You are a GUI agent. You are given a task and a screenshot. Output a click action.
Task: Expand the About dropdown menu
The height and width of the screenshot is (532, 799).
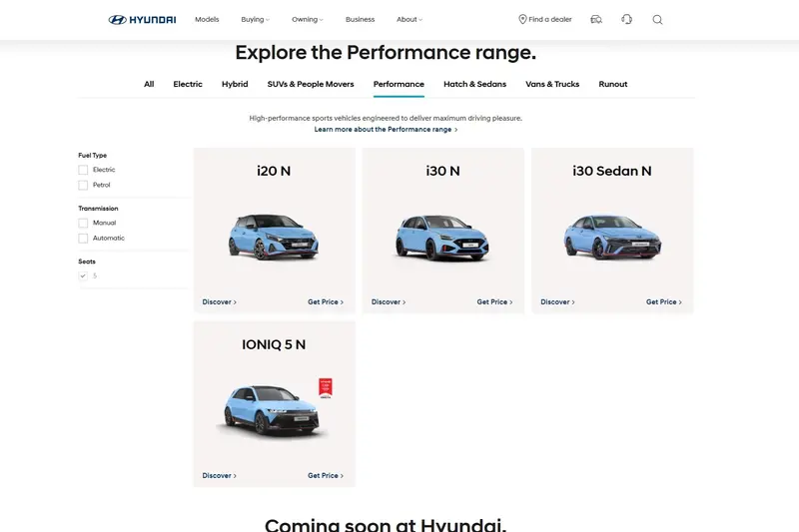[409, 19]
